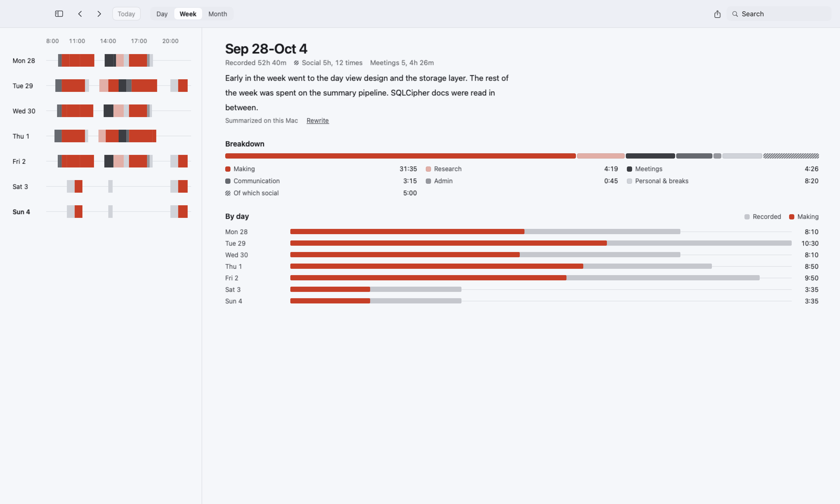Jump to Today
This screenshot has width=840, height=504.
126,14
